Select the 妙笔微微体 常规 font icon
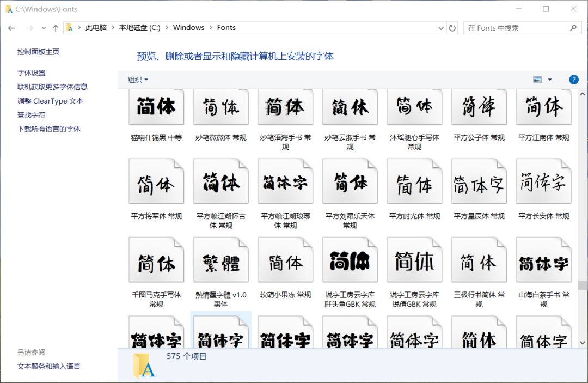Viewport: 588px width, 383px height. (x=221, y=107)
